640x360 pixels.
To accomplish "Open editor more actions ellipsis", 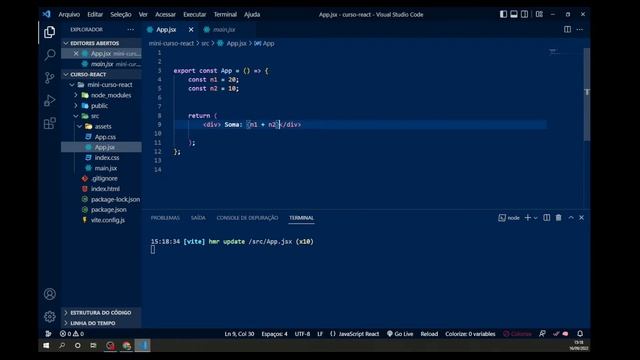I will click(580, 29).
